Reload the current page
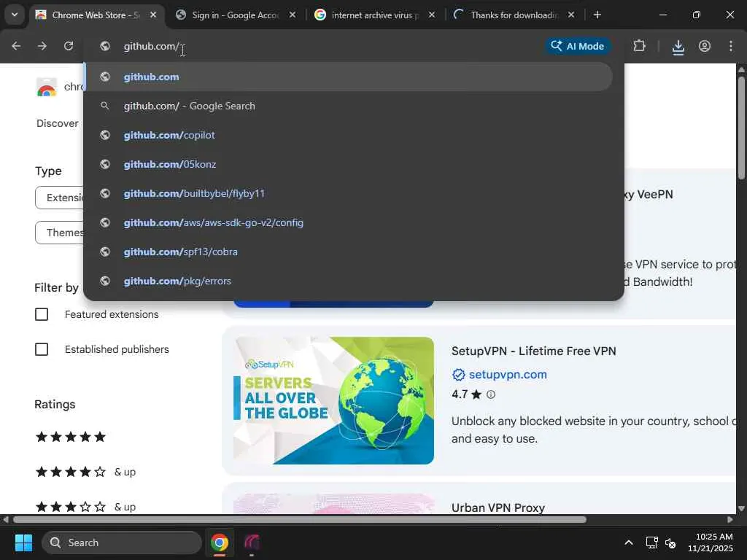The image size is (747, 560). [x=69, y=46]
